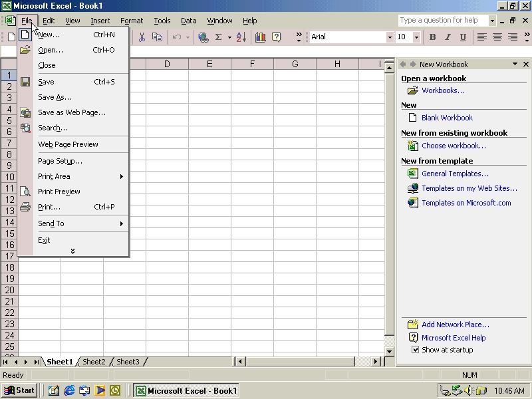The image size is (532, 399).
Task: Click the printer icon beside Print
Action: pyautogui.click(x=25, y=207)
